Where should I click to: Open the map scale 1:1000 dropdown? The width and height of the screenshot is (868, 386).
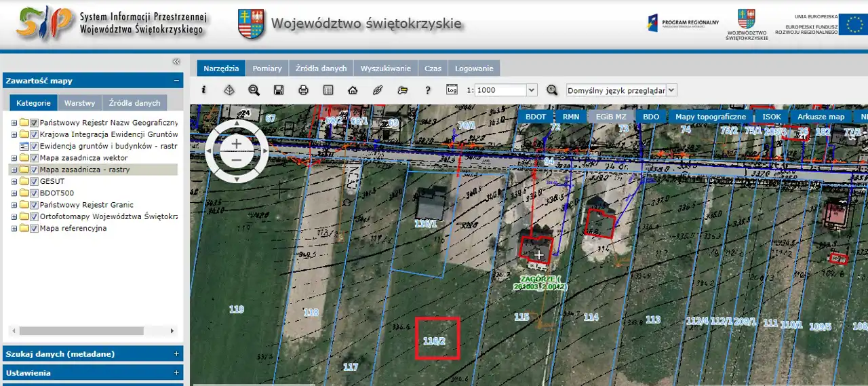click(x=532, y=90)
